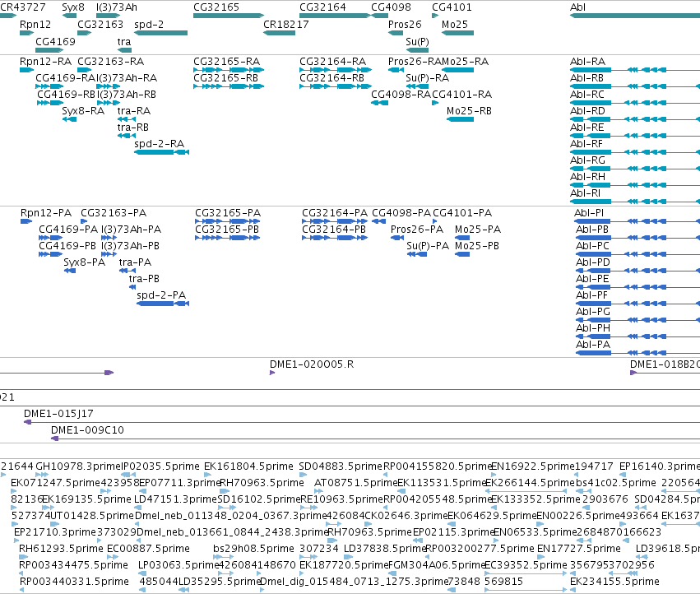The image size is (700, 594).
Task: Select the CG4098 gene label
Action: tap(391, 7)
